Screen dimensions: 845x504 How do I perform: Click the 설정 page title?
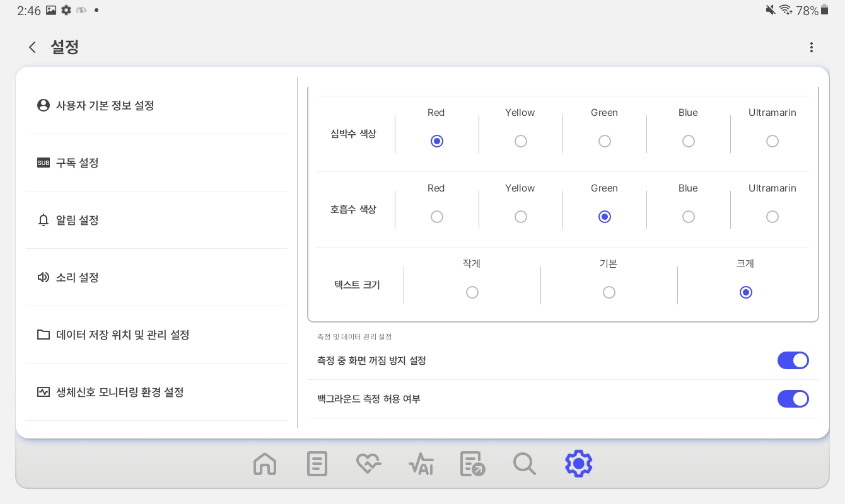point(64,47)
